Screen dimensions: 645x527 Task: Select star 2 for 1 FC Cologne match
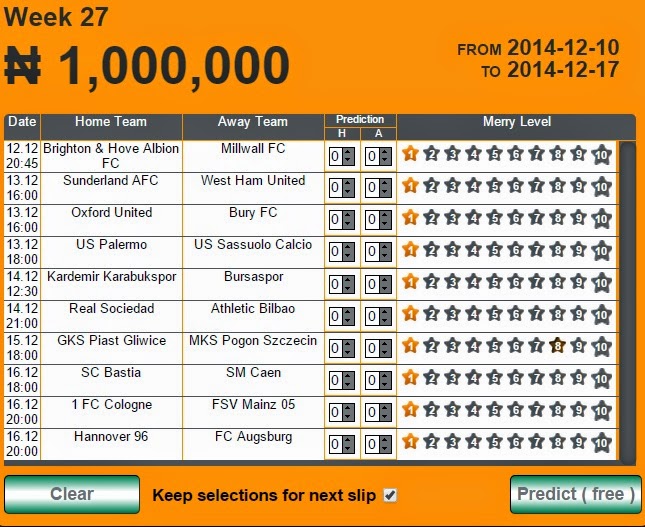point(431,410)
